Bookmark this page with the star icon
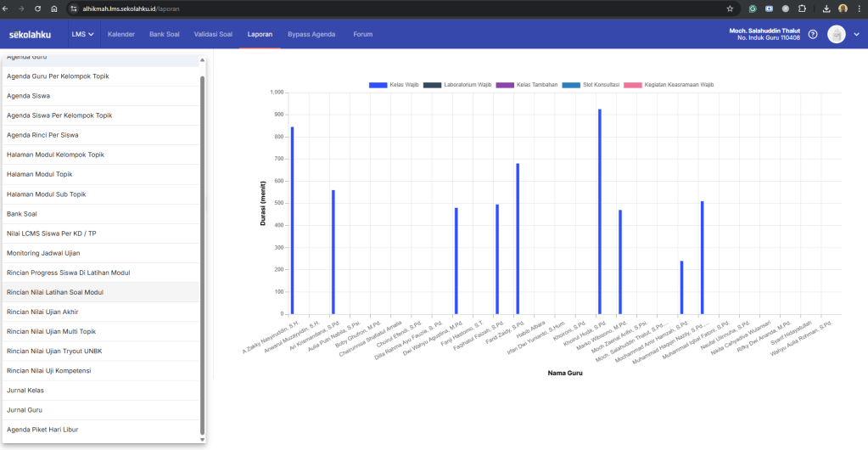The width and height of the screenshot is (868, 450). [x=730, y=8]
